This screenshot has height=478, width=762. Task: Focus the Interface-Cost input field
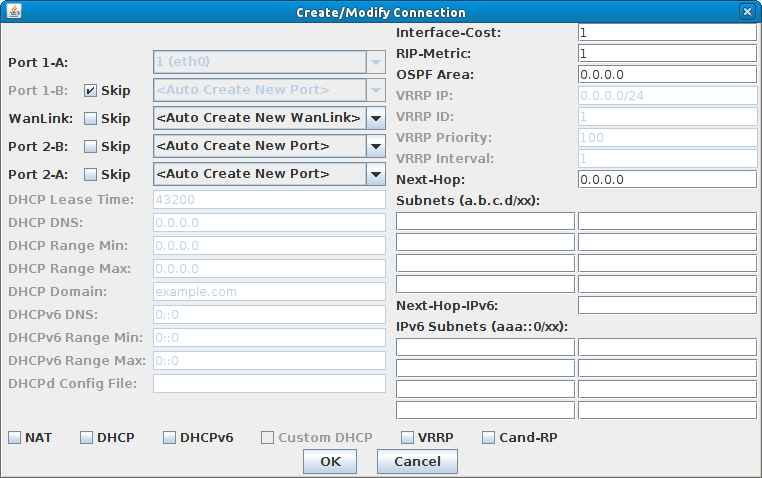(667, 33)
